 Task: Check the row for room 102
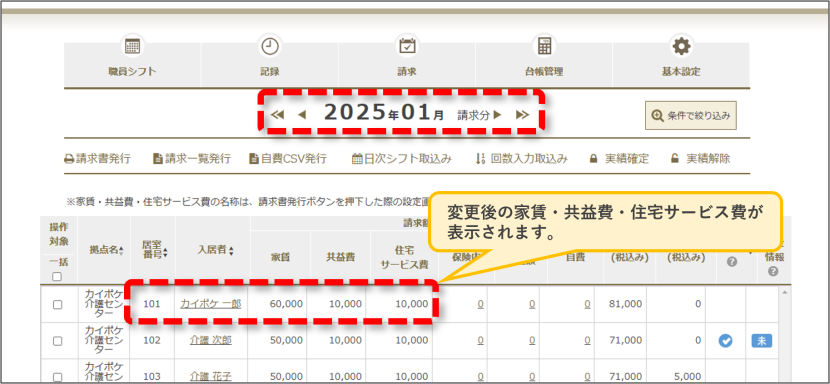point(58,341)
